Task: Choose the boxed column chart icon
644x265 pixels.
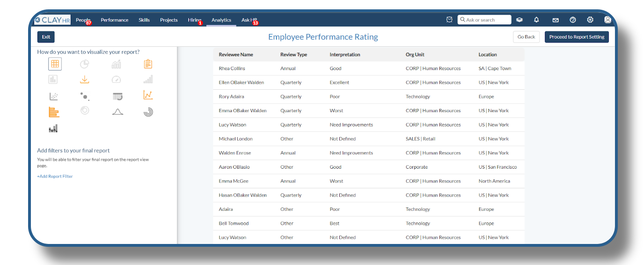Action: coord(53,79)
